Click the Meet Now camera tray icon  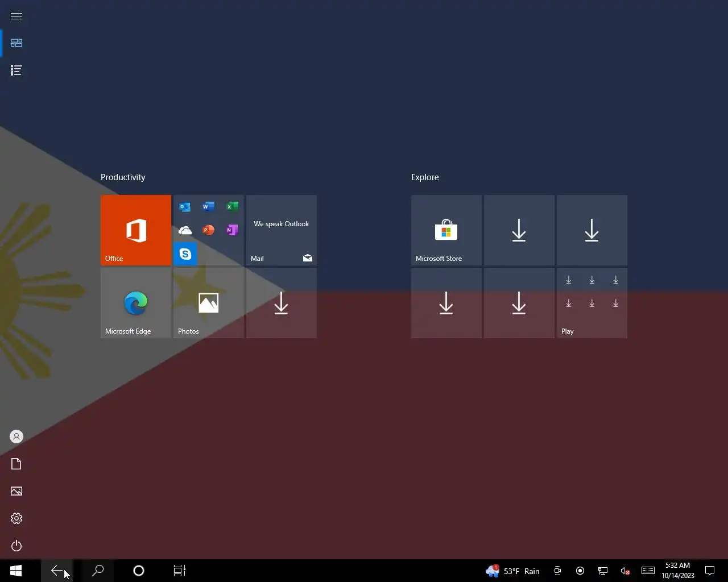pyautogui.click(x=557, y=571)
